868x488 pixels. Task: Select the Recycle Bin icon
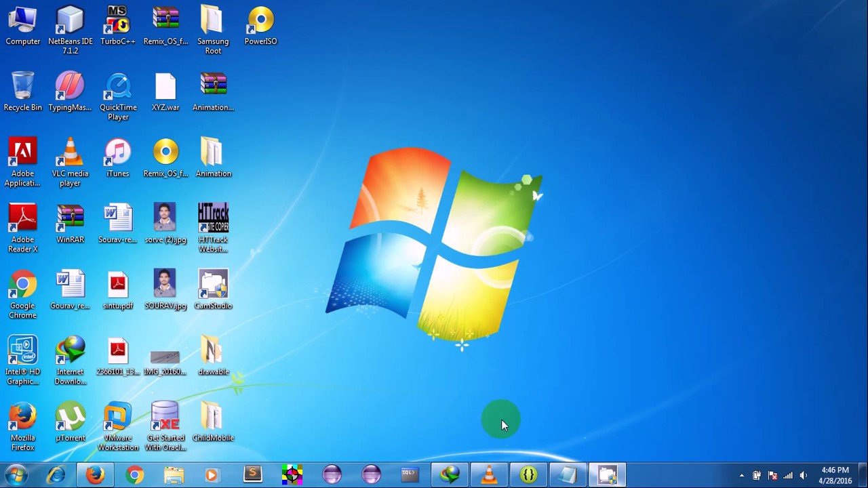pos(22,92)
